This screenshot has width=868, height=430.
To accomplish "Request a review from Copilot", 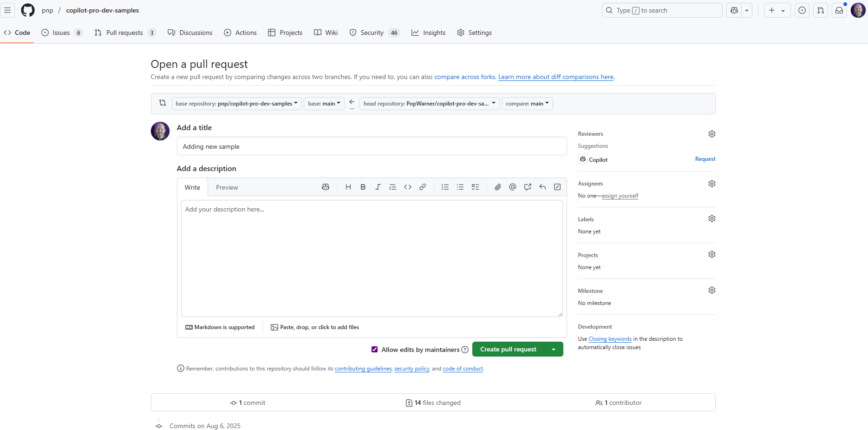I will tap(705, 159).
